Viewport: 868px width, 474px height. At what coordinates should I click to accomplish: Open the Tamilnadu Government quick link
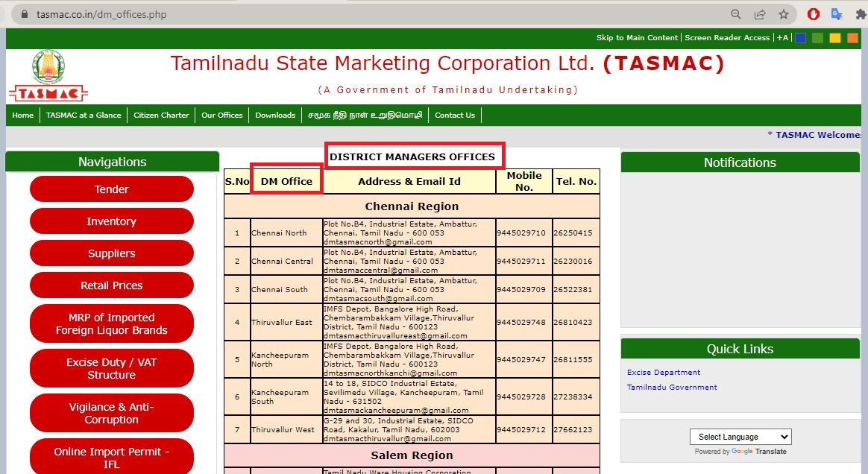pos(671,387)
